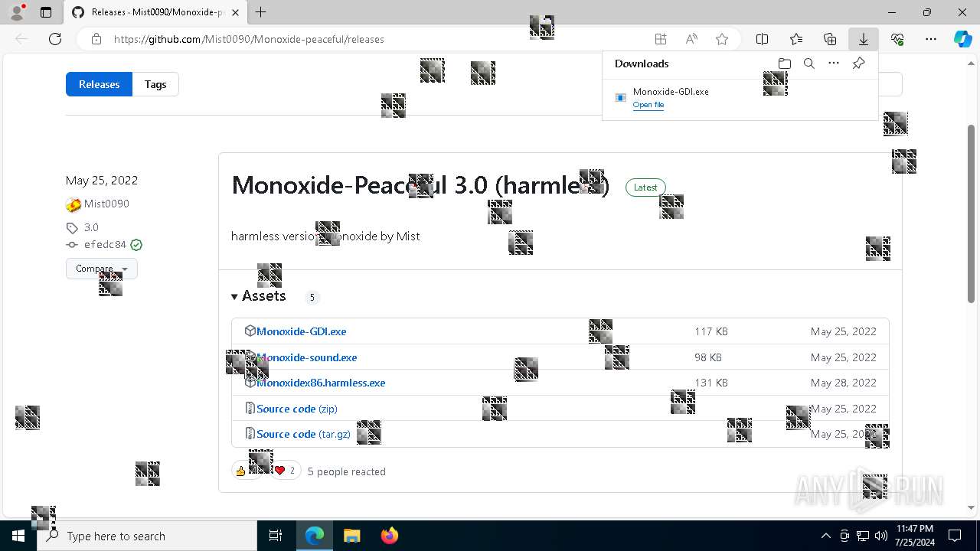Toggle the Downloads toolbar button
This screenshot has height=551, width=980.
(864, 39)
